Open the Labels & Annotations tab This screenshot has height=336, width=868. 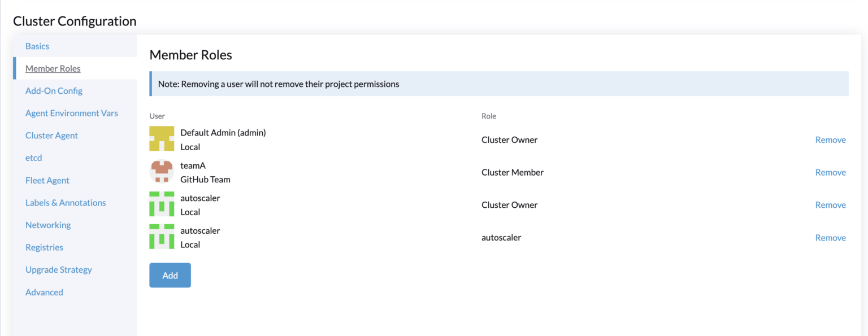tap(66, 203)
